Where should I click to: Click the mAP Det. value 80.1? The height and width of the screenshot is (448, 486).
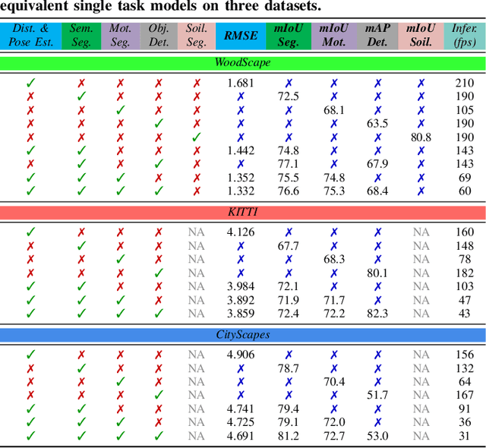pyautogui.click(x=377, y=273)
